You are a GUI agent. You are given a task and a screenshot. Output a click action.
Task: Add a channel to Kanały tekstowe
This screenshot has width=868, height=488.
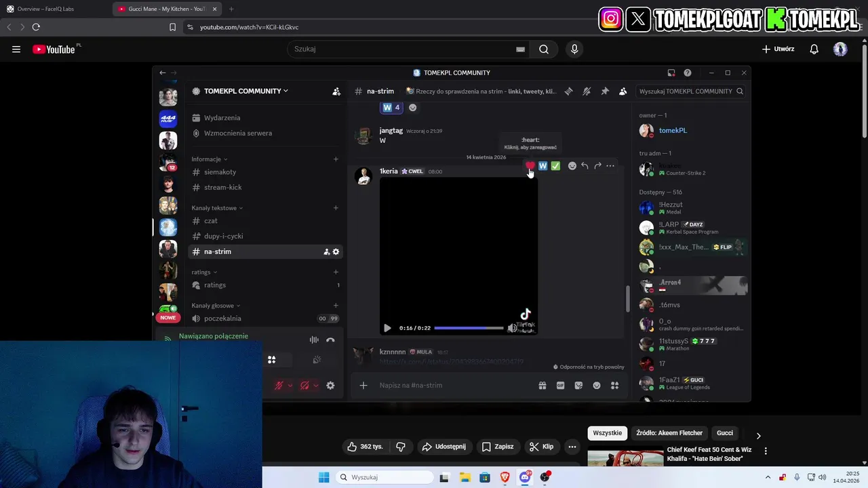[336, 208]
